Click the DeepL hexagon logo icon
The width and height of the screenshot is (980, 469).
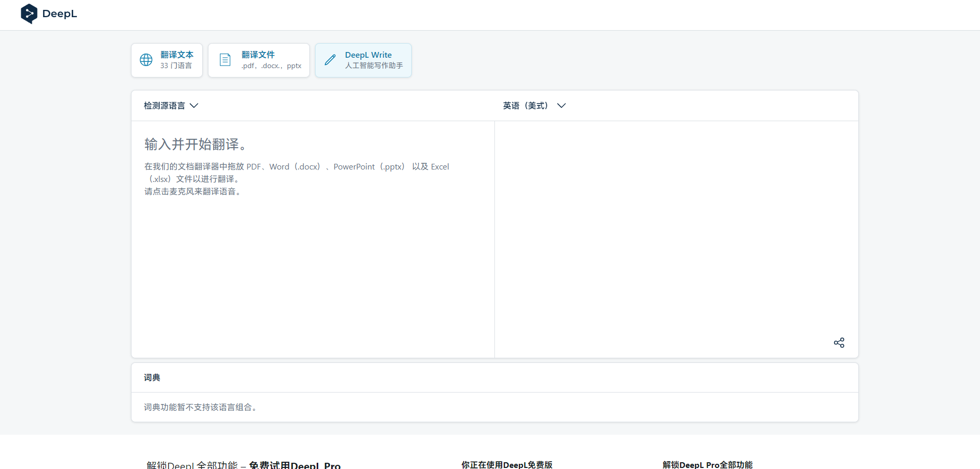point(29,14)
